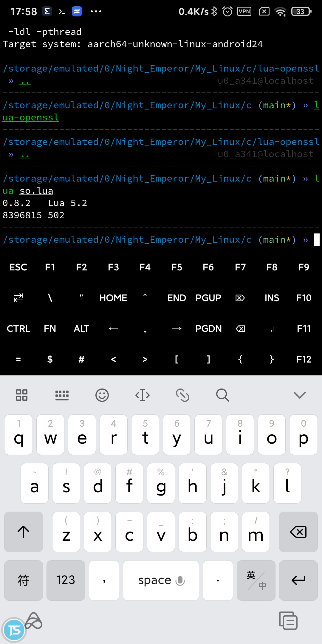The width and height of the screenshot is (322, 644).
Task: Tap the Wi-Fi status icon
Action: pos(280,12)
